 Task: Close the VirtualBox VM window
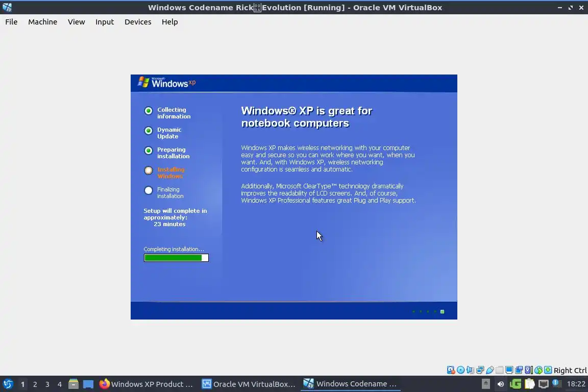581,8
